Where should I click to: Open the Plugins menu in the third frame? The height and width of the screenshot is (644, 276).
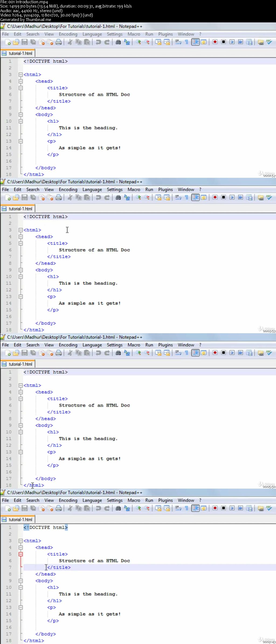coord(165,345)
